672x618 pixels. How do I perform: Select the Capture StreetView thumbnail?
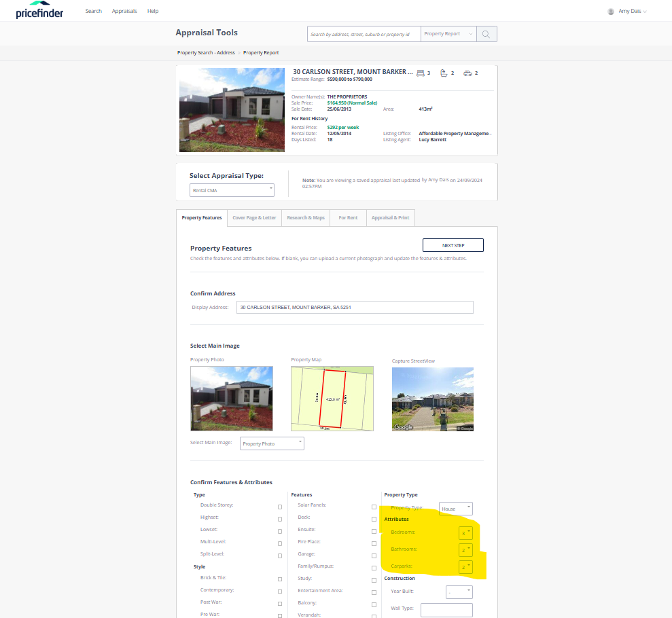[433, 399]
